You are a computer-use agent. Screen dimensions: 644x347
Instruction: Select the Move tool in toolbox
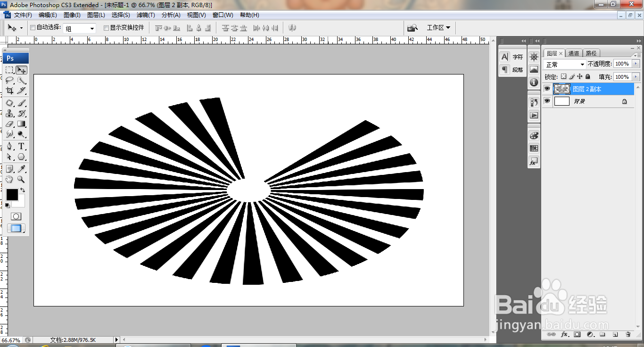21,70
